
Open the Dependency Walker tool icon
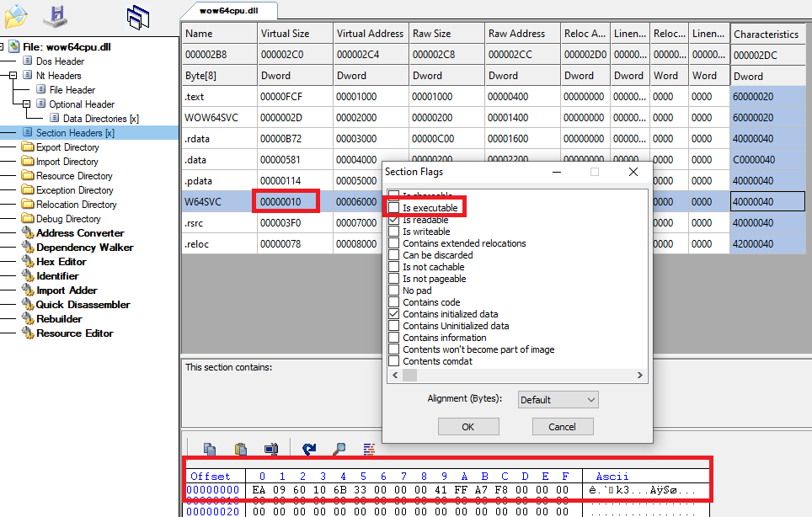pos(28,248)
